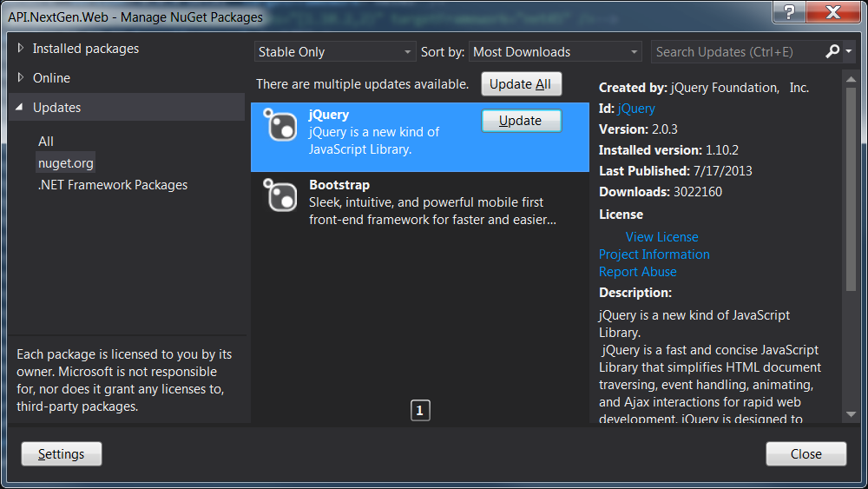Click the 'Version: 2.0.3' text
Screen dimensions: 868x489
638,129
